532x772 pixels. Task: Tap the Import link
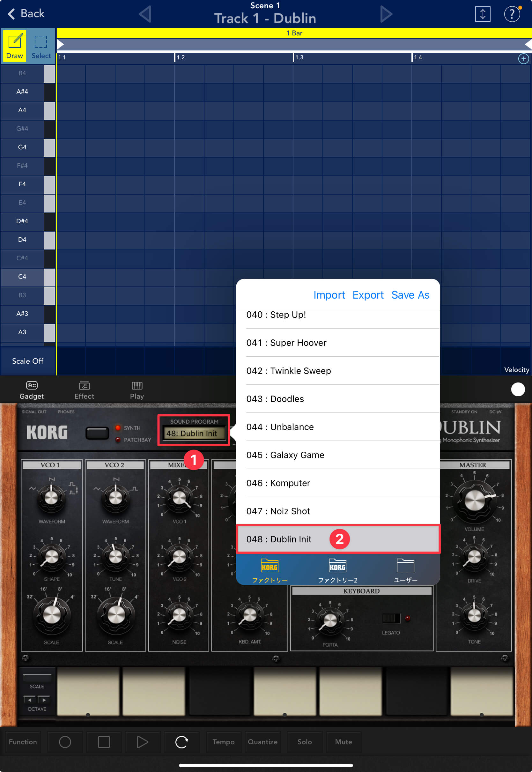tap(329, 295)
